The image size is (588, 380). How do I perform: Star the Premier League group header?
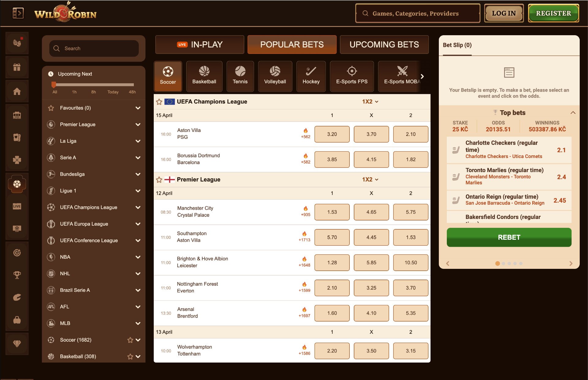point(159,180)
